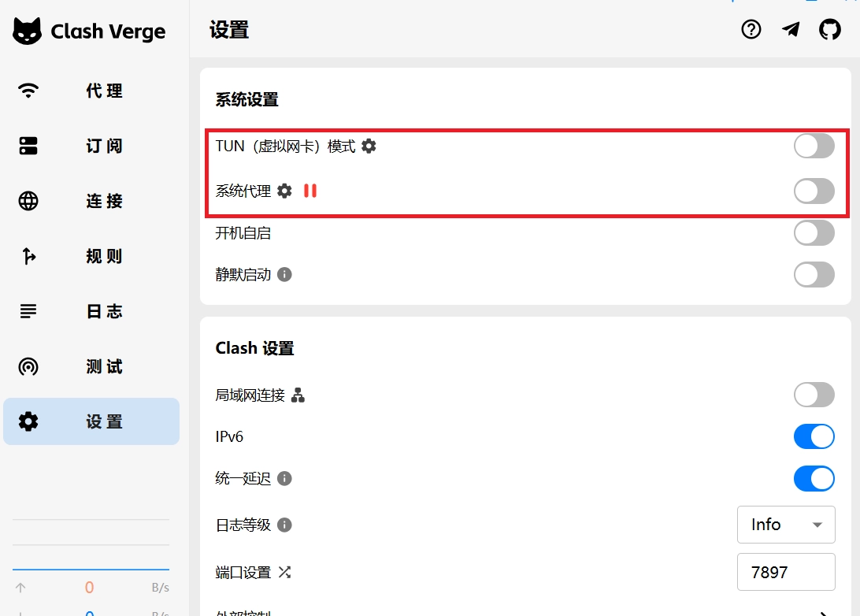Click info icon next to 日志等级
Screen dimensions: 860x616
tap(284, 525)
